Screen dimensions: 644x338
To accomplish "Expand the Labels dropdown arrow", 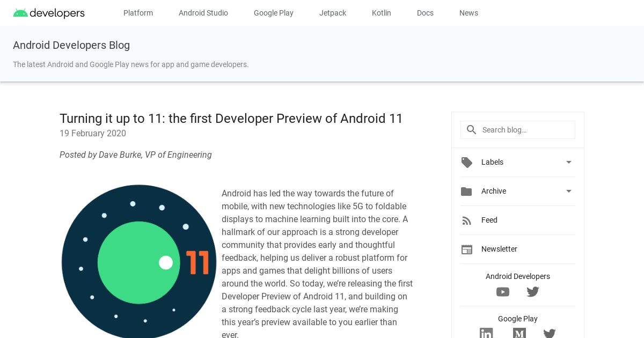I will 569,162.
